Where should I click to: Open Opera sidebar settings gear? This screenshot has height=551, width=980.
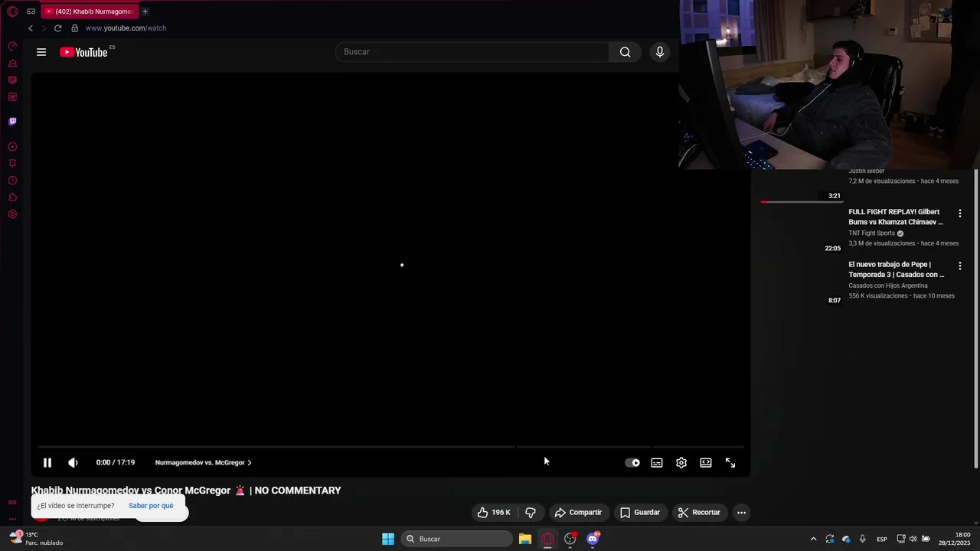(x=12, y=214)
